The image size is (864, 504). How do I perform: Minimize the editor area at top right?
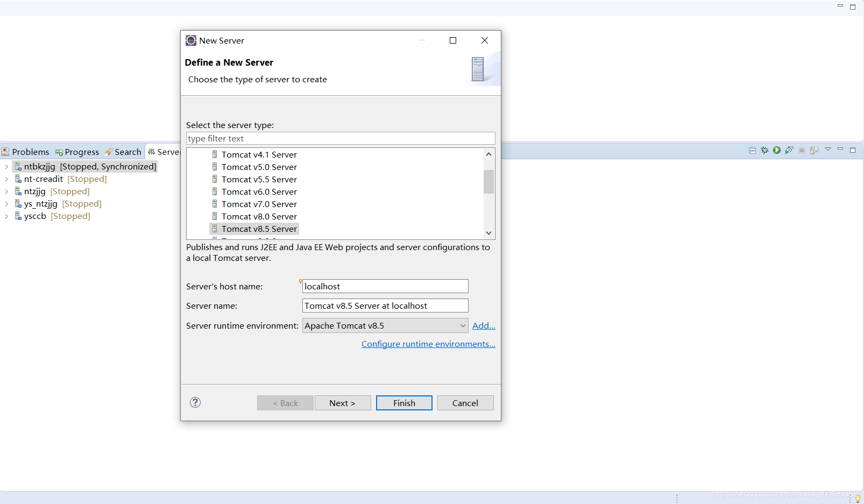pos(840,5)
